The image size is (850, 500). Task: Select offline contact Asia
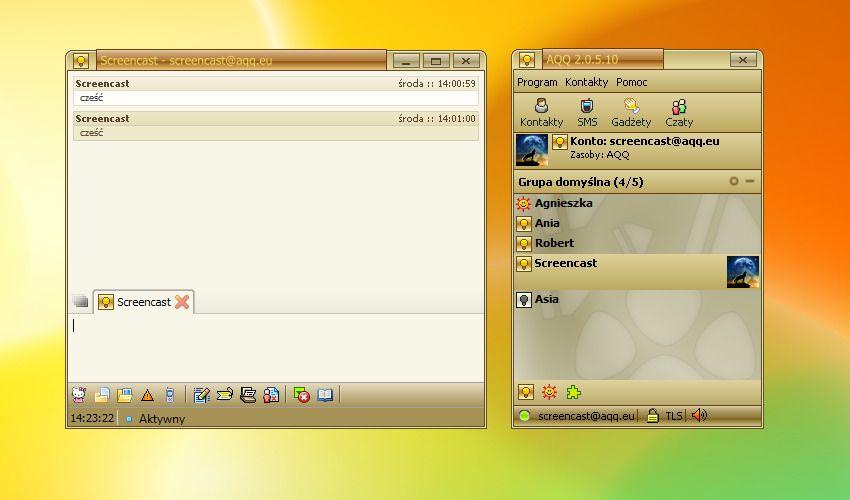637,299
